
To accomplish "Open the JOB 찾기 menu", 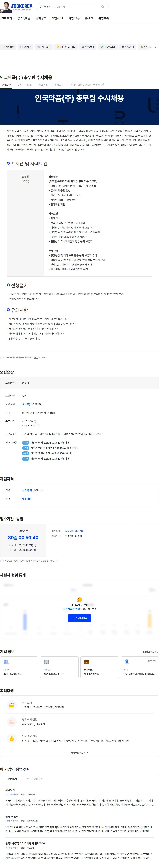I will [6, 18].
